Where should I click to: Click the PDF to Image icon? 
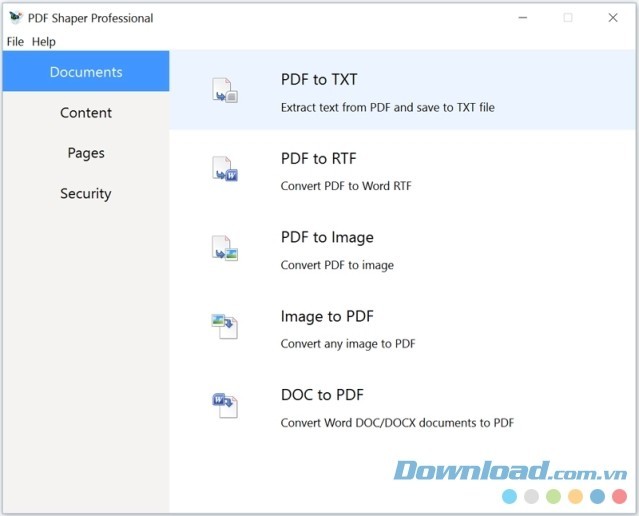(x=225, y=248)
